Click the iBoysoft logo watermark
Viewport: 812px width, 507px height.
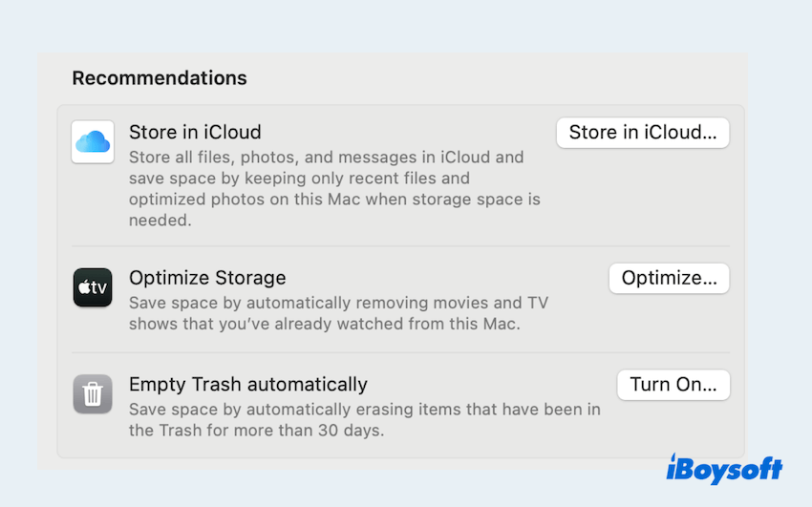click(723, 470)
